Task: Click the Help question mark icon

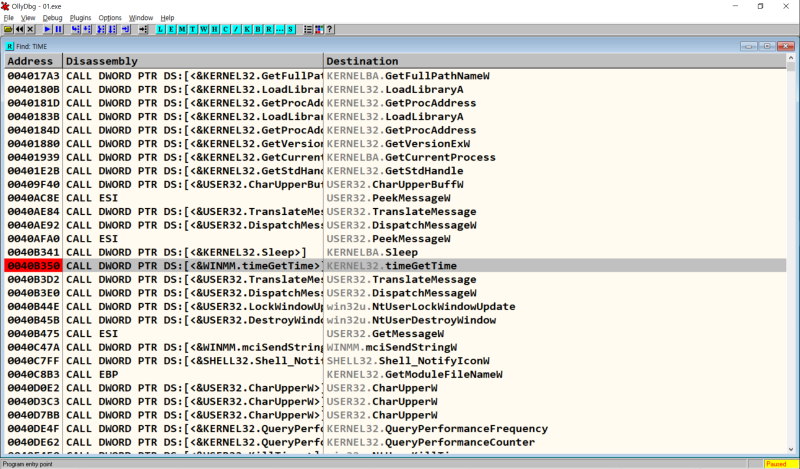Action: click(x=331, y=30)
